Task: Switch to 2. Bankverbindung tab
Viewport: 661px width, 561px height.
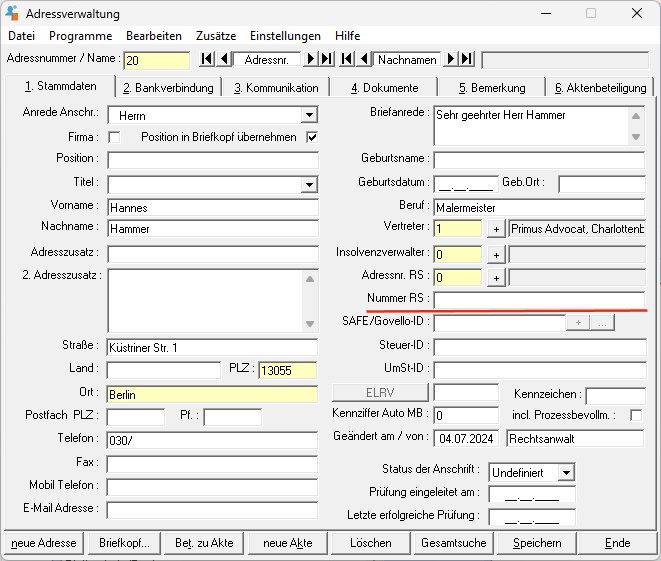Action: (x=168, y=88)
